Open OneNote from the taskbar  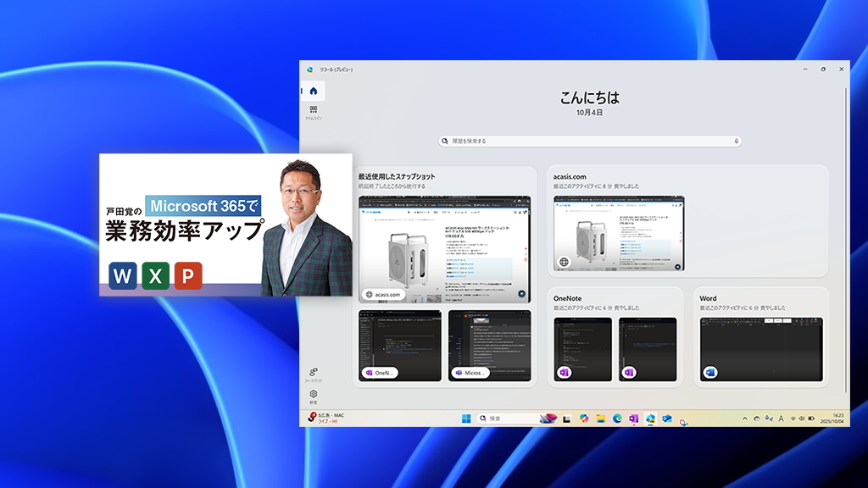pyautogui.click(x=633, y=419)
